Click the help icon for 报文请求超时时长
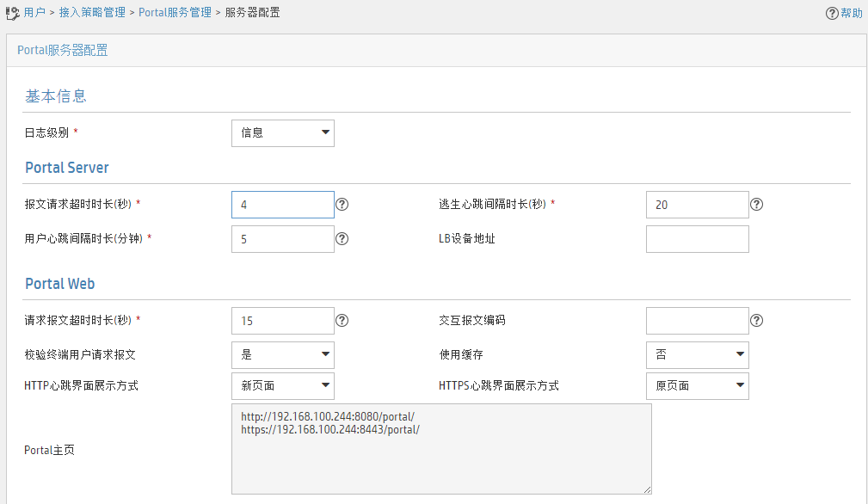Image resolution: width=868 pixels, height=504 pixels. click(342, 204)
